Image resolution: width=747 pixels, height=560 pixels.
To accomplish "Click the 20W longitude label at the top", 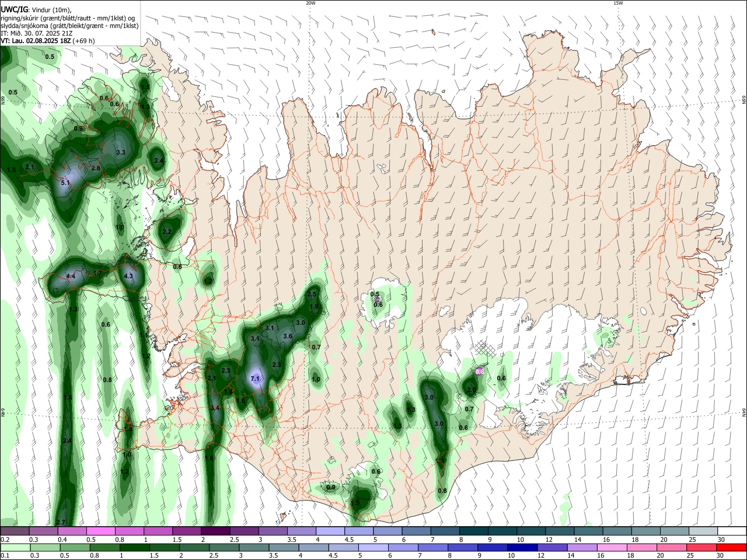I will tap(310, 3).
